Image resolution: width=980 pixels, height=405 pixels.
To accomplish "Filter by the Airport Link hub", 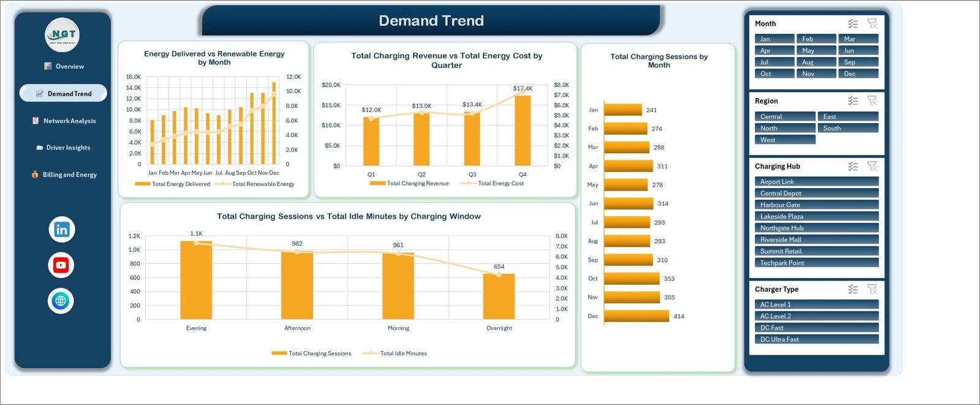I will coord(816,181).
